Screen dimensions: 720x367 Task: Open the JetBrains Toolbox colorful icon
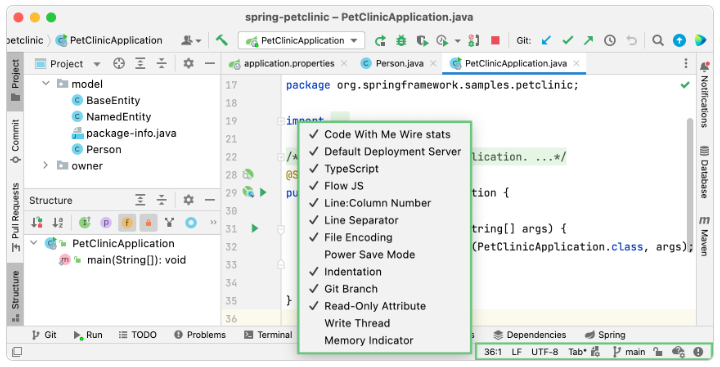(700, 40)
